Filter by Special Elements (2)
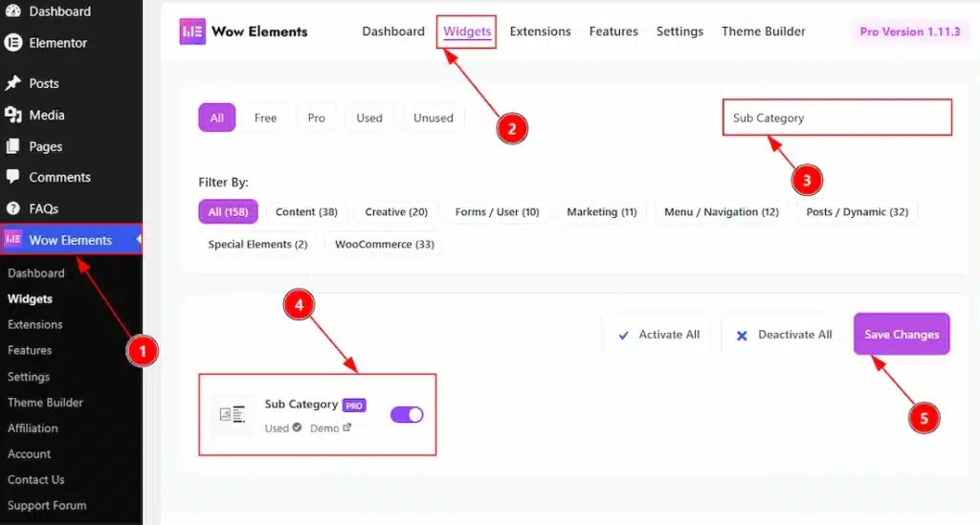 [x=257, y=244]
